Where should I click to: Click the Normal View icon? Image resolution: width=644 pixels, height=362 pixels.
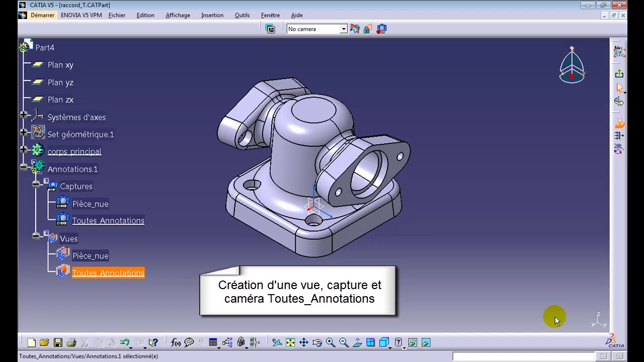[357, 342]
